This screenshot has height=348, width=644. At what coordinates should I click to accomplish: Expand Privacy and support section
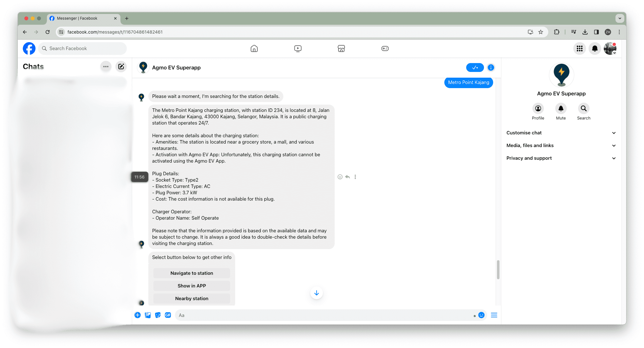click(561, 158)
